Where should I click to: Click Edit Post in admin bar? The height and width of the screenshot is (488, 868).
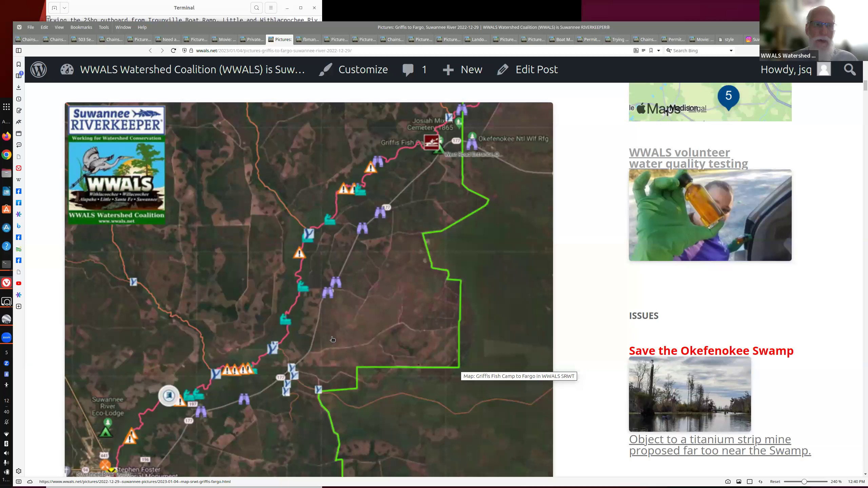click(x=528, y=69)
